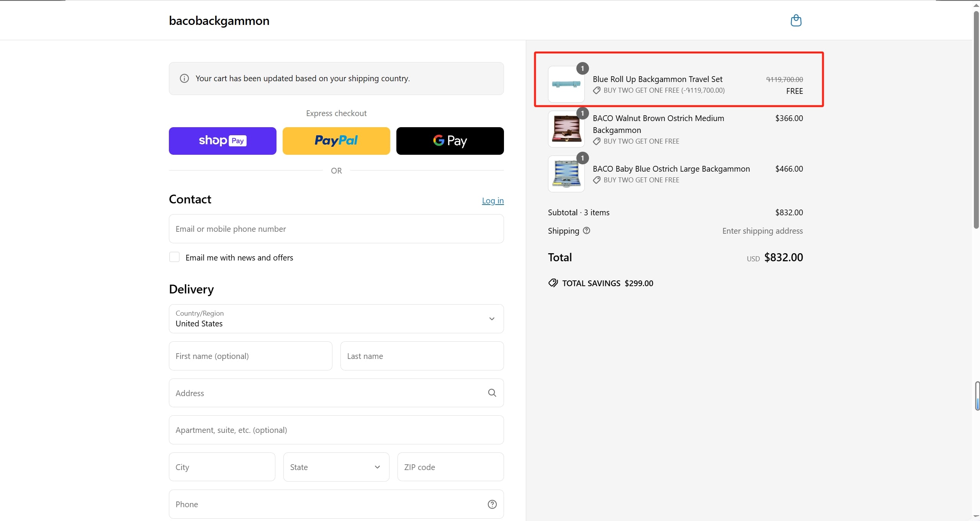Click the $366.00 item price
This screenshot has width=980, height=521.
pyautogui.click(x=789, y=118)
